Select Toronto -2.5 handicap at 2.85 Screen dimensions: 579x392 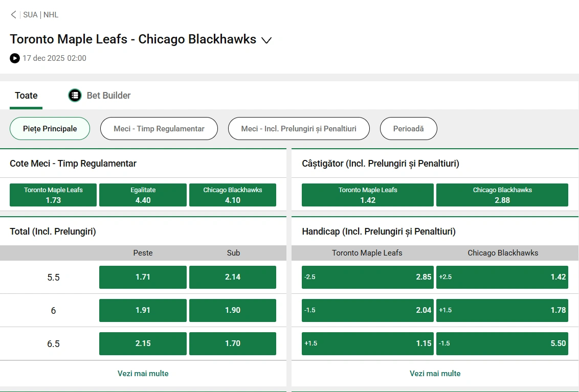click(x=367, y=277)
